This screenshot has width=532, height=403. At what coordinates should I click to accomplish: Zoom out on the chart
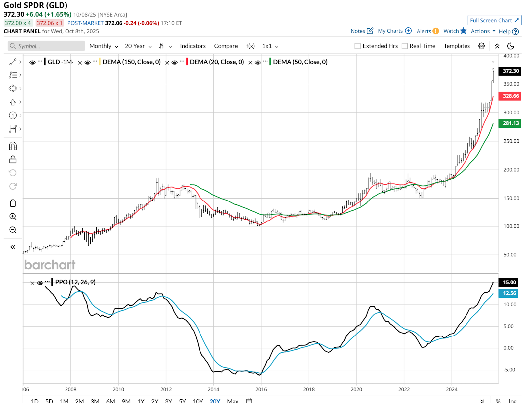pos(13,230)
